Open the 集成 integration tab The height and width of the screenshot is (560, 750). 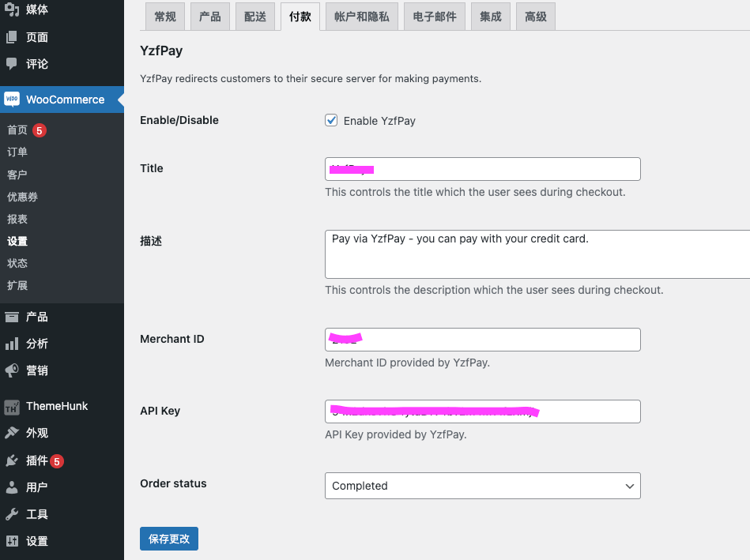491,17
